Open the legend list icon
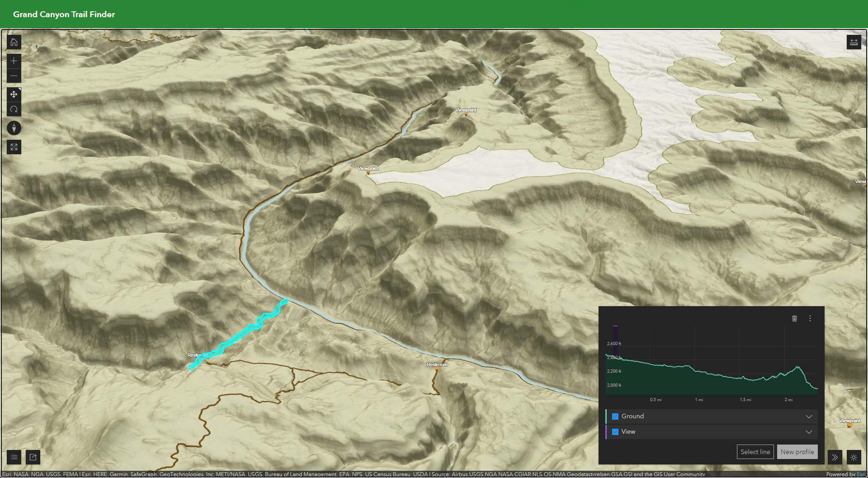This screenshot has width=868, height=478. coord(14,457)
